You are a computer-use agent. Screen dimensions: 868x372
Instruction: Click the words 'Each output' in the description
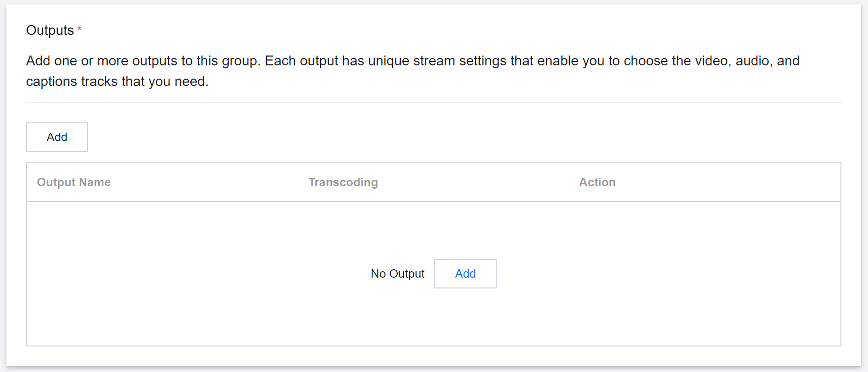coord(301,61)
